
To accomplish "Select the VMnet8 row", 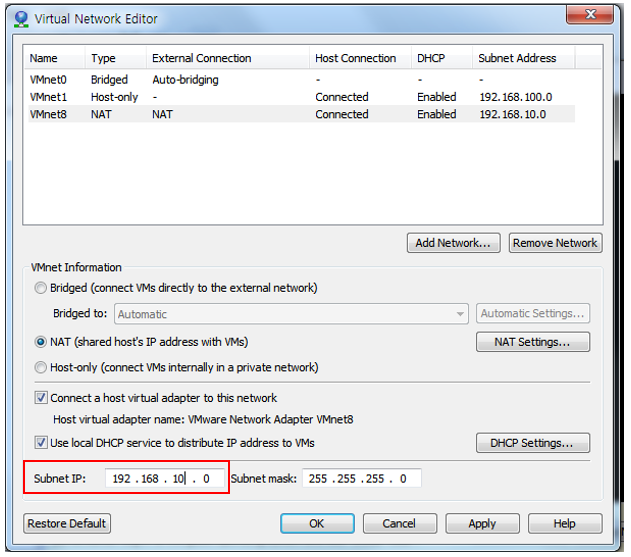I will coord(301,114).
